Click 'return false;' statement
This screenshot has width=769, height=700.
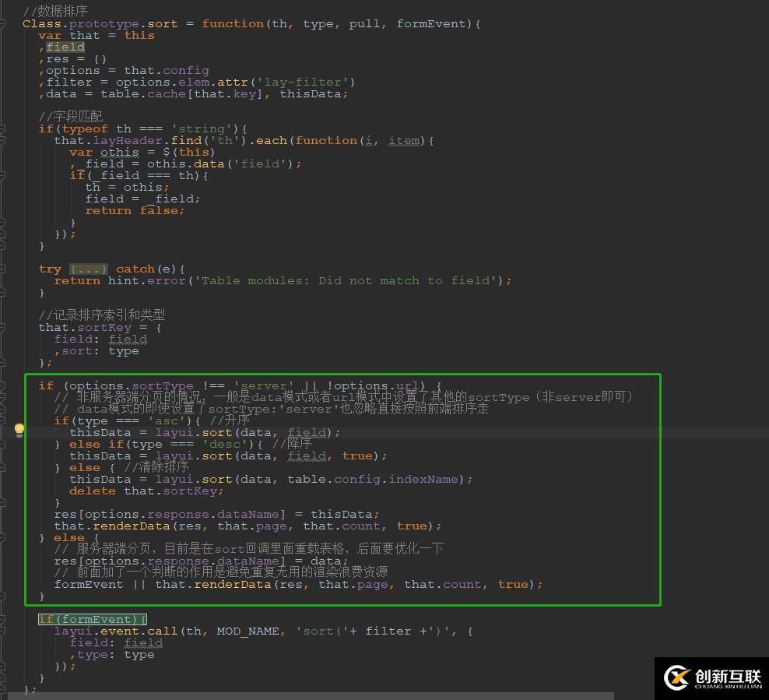135,210
